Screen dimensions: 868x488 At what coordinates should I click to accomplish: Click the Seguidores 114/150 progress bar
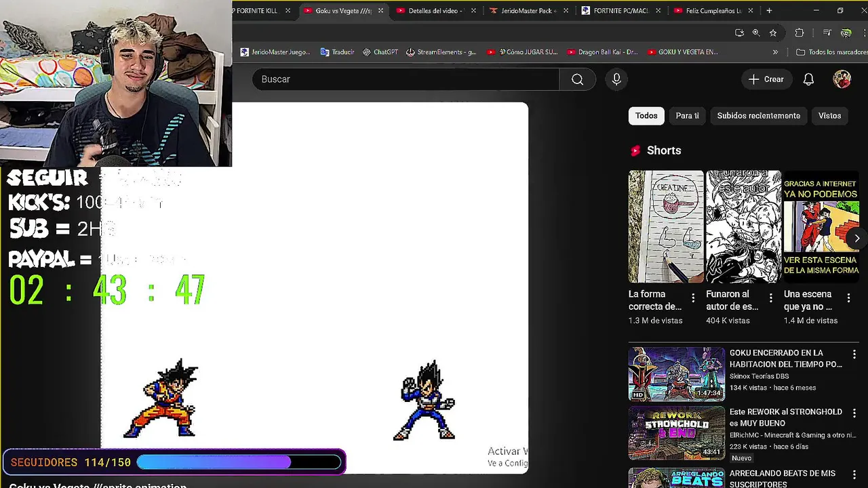[239, 462]
